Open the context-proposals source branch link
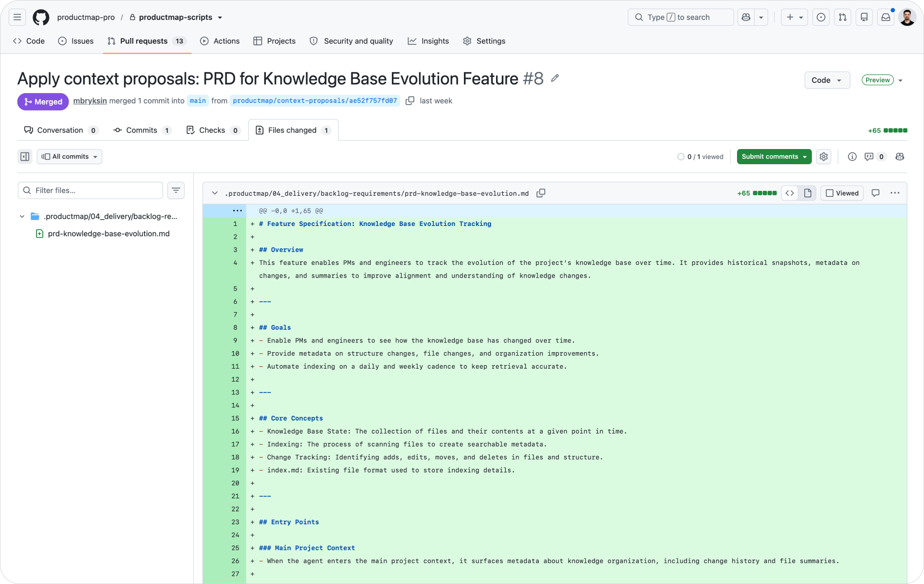Screen dimensions: 924x584 click(x=315, y=101)
